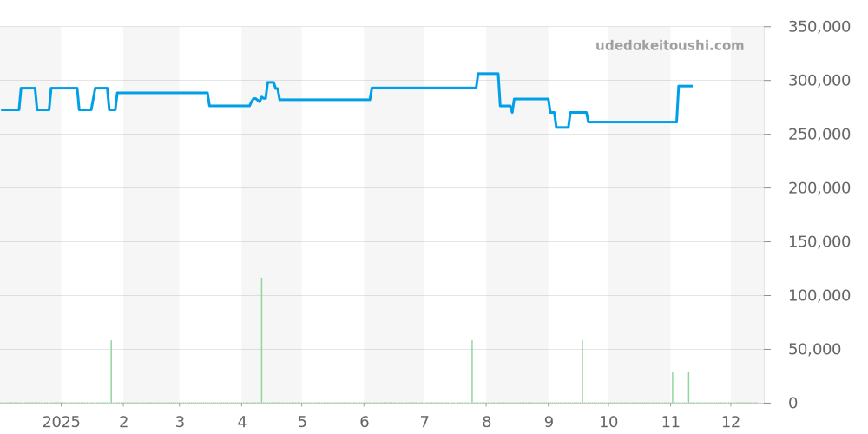
Task: Click the blue price line's end point in November
Action: [691, 86]
